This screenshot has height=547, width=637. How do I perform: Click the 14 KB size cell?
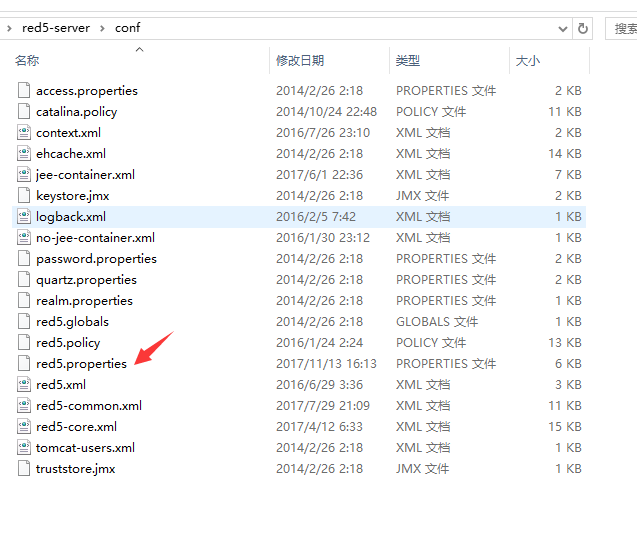tap(565, 154)
